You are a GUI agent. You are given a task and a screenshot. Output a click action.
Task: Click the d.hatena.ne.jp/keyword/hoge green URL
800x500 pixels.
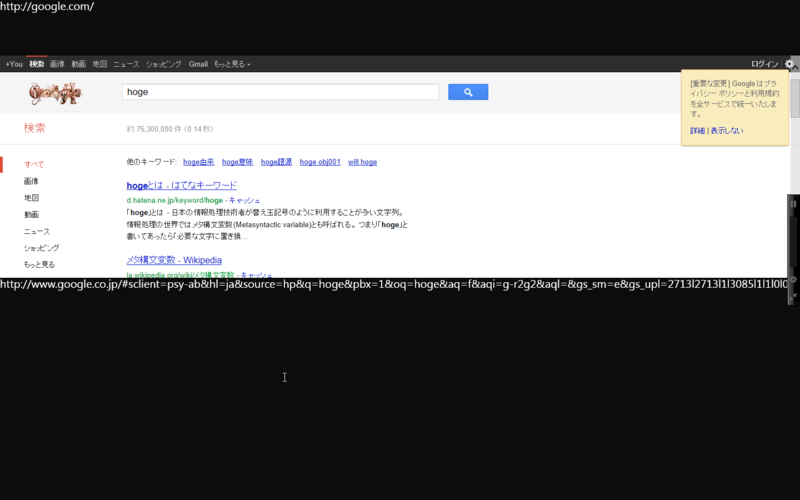174,200
